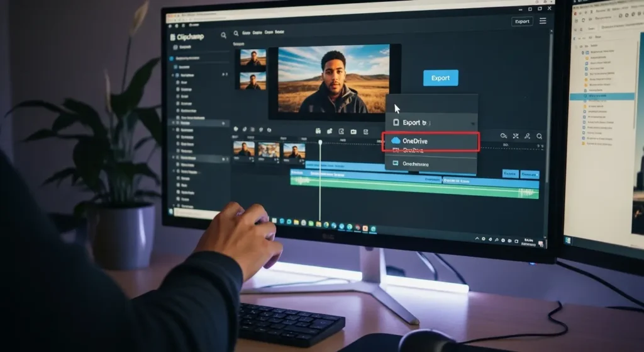Screen dimensions: 644x352
Task: Click the zoom key icon left of the crossed-arrows icon
Action: 504,136
